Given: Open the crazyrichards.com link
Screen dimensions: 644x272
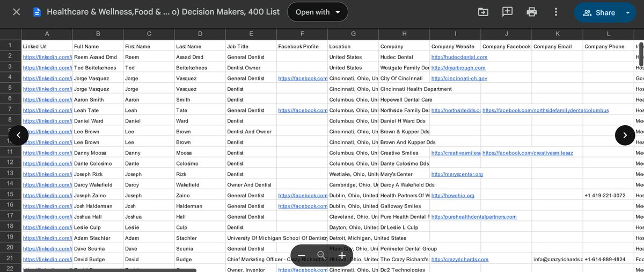Looking at the screenshot, I should pyautogui.click(x=460, y=259).
